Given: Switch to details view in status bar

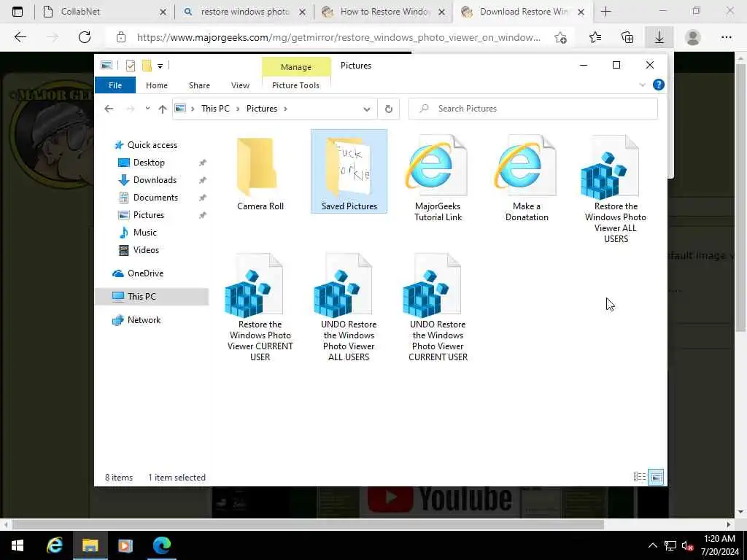Looking at the screenshot, I should [x=639, y=477].
